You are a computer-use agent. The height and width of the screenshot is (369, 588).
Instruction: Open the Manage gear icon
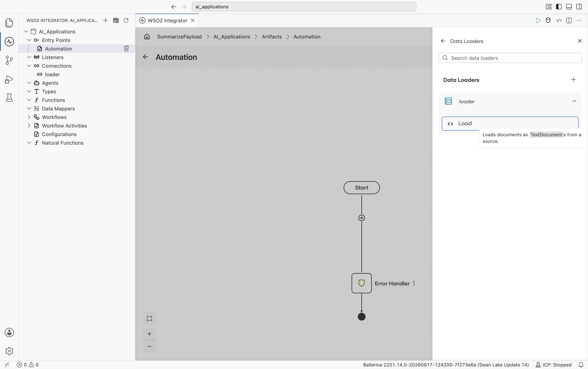(x=9, y=351)
